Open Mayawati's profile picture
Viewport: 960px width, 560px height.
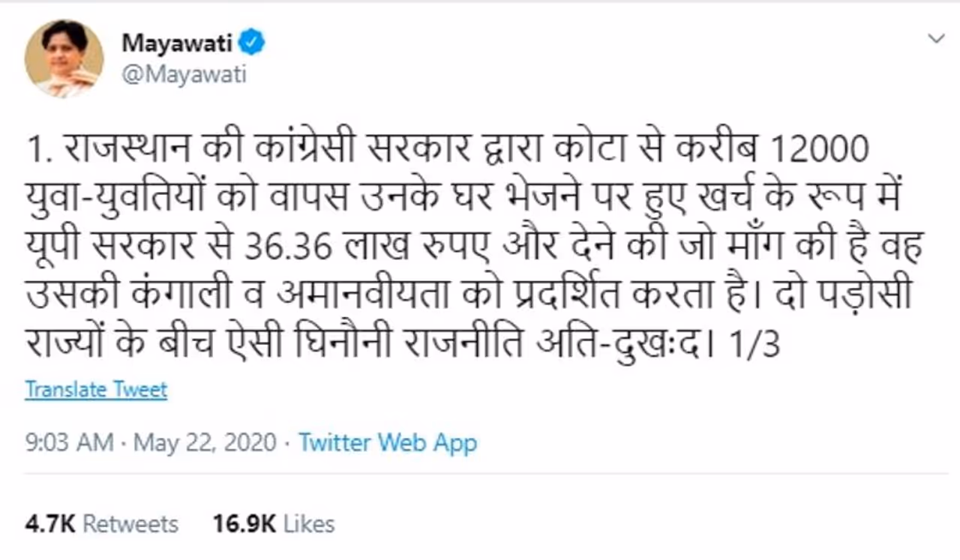[x=64, y=58]
